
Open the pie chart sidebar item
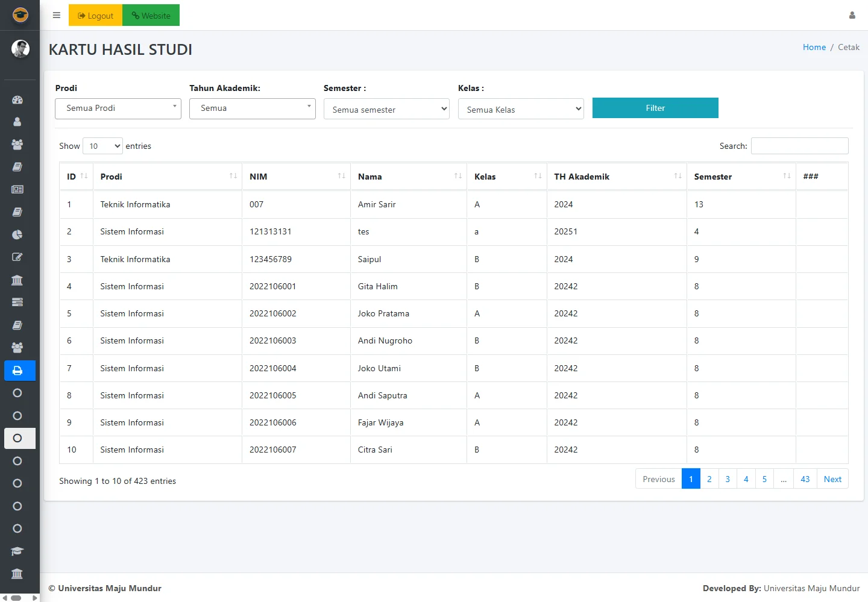17,235
